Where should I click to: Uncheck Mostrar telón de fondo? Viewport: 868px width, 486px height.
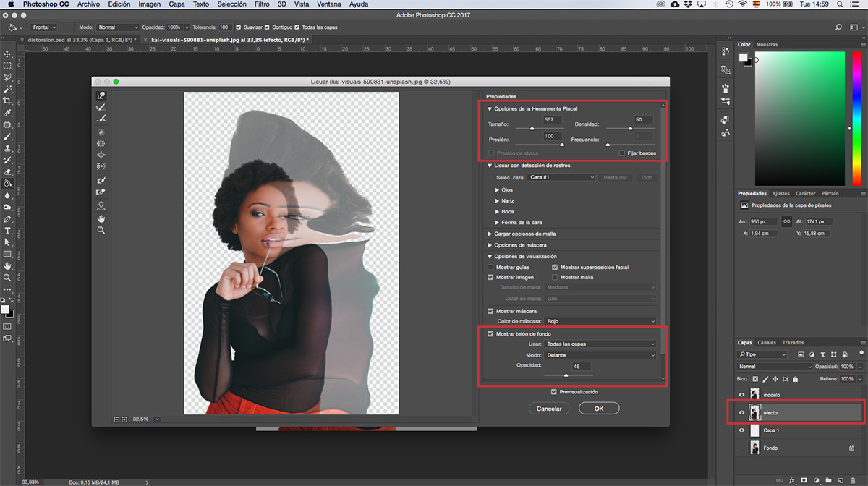[491, 334]
